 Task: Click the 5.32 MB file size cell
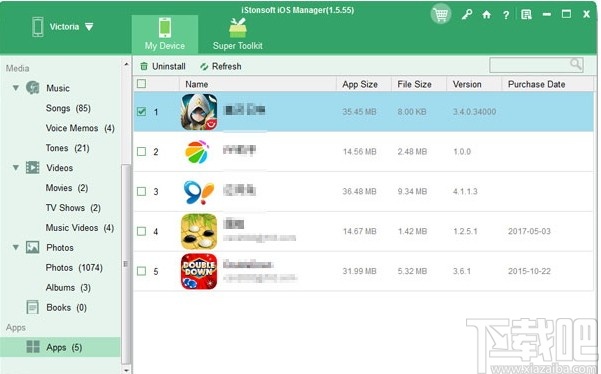click(x=412, y=271)
